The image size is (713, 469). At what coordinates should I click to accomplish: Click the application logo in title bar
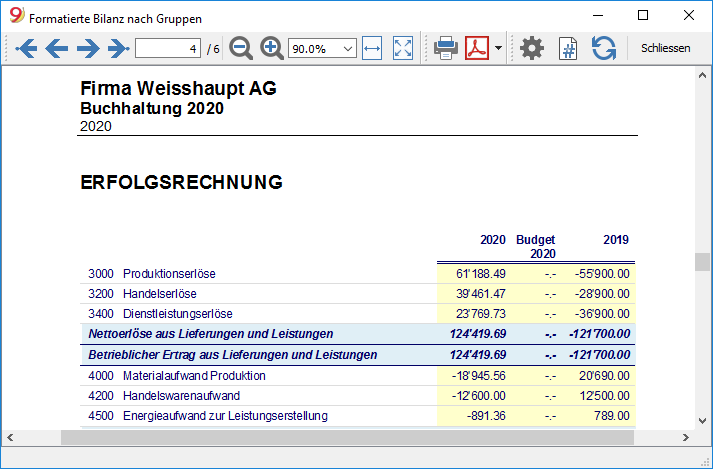pos(16,15)
